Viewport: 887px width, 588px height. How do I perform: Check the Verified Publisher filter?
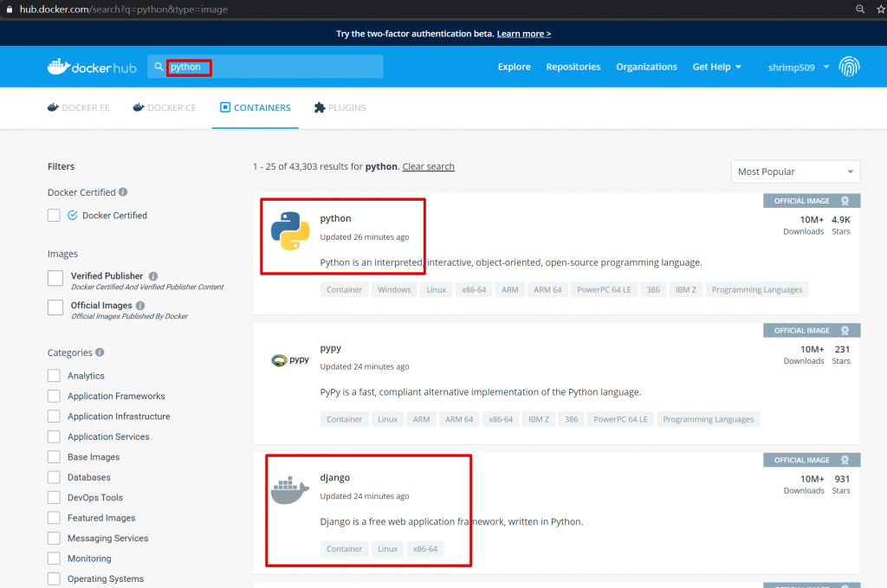pyautogui.click(x=55, y=278)
